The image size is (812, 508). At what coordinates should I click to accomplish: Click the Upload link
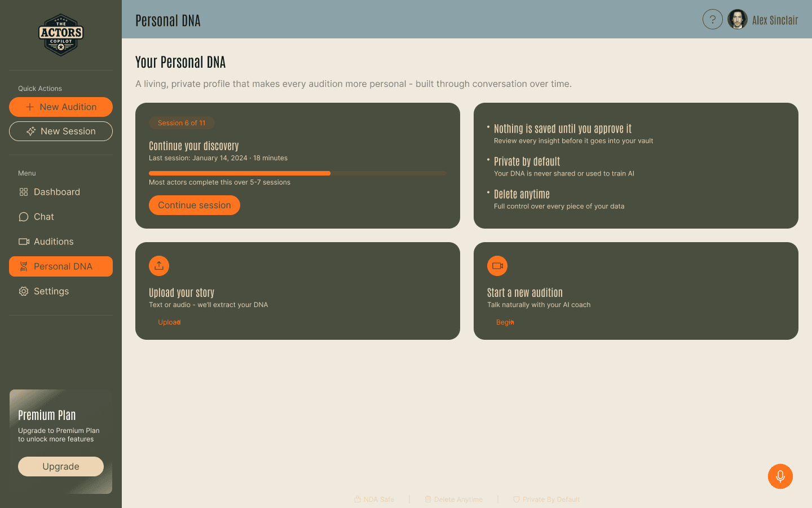point(169,322)
